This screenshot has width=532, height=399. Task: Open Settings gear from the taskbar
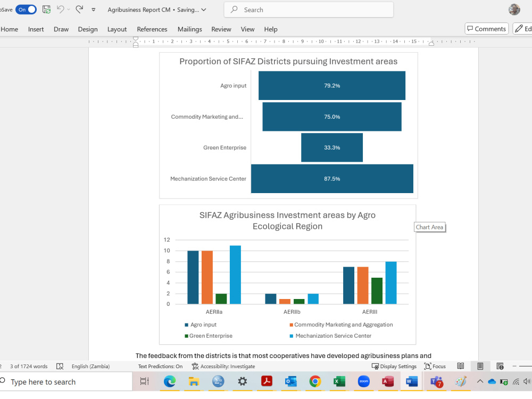coord(242,381)
